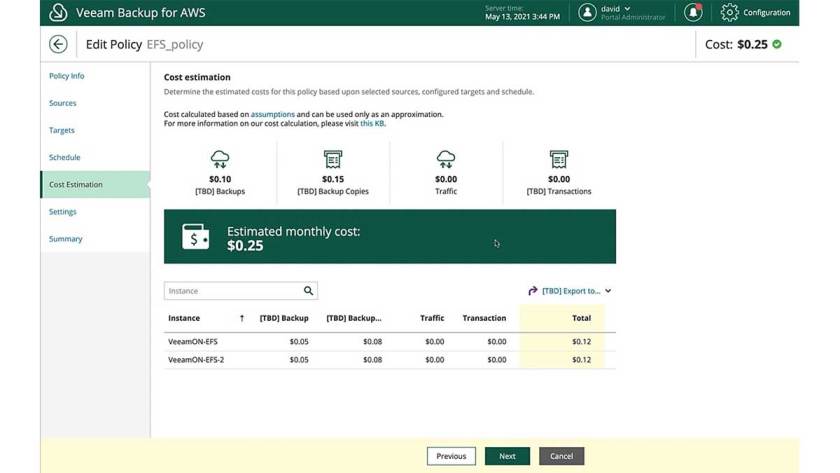Select the VeeamON-EFS-2 row
Viewport: 840px width, 473px height.
pos(389,360)
